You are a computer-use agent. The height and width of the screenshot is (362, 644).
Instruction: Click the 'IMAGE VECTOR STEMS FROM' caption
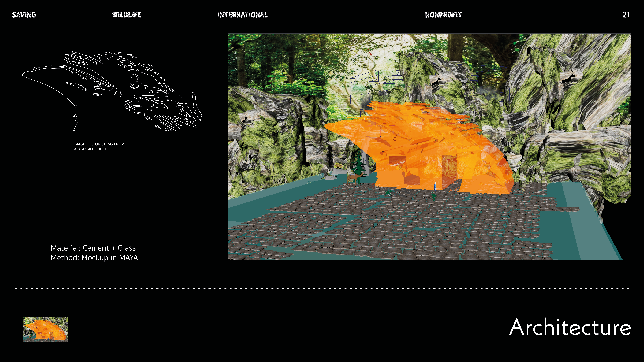click(99, 144)
